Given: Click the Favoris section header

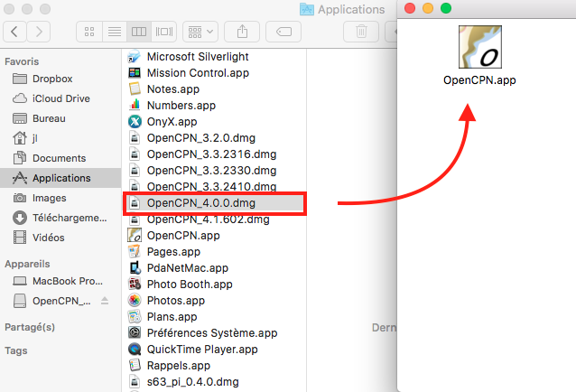Looking at the screenshot, I should pos(22,61).
